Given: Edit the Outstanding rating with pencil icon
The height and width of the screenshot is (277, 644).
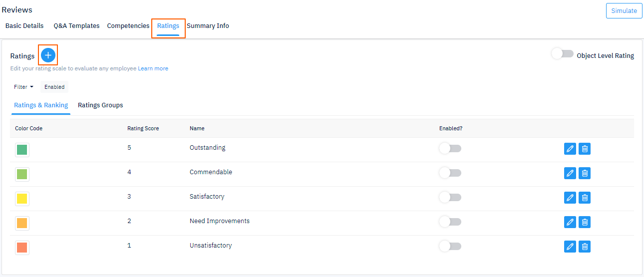Looking at the screenshot, I should tap(570, 149).
